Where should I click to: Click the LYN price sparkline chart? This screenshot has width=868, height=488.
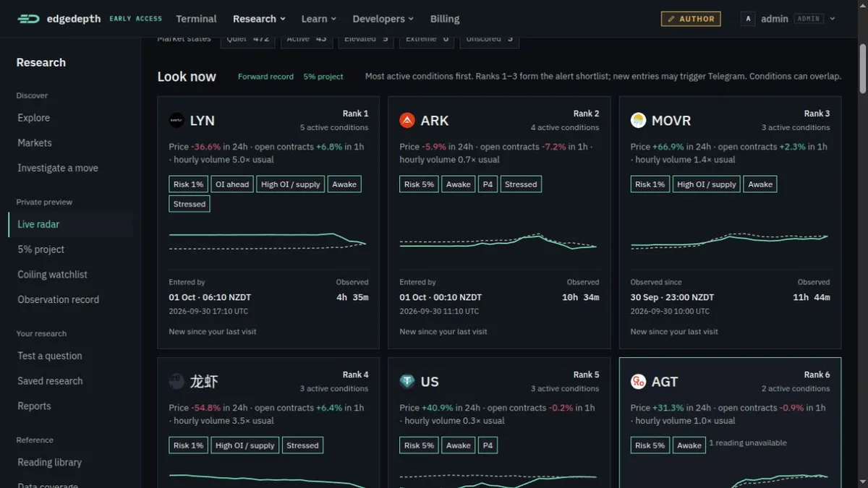[268, 241]
